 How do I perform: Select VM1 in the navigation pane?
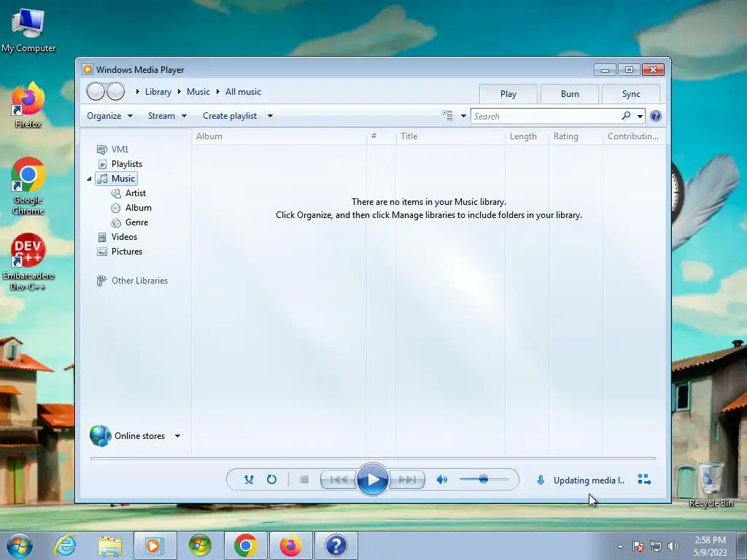(113, 149)
